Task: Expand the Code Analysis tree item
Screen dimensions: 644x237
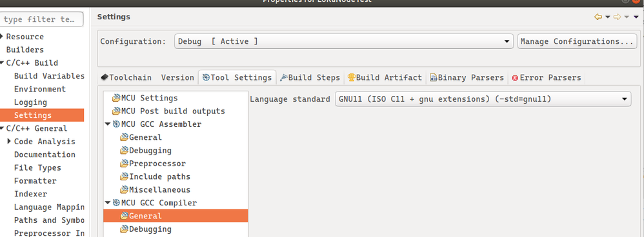Action: point(9,142)
